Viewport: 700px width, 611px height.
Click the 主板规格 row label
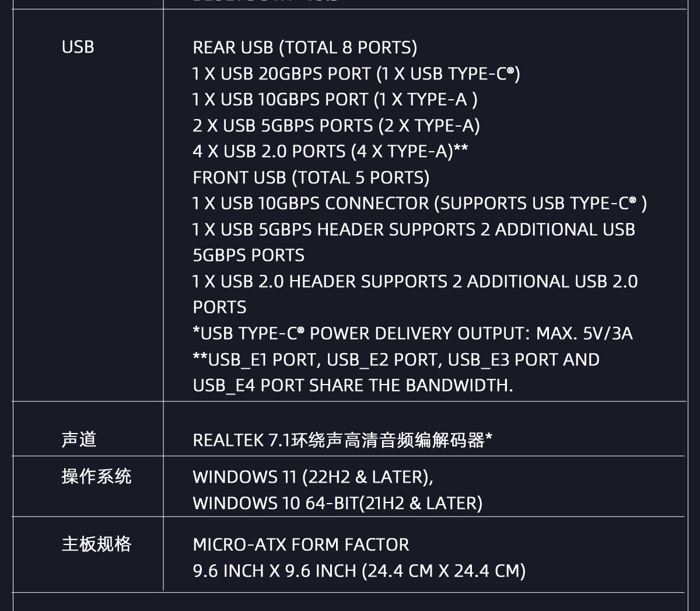(96, 544)
